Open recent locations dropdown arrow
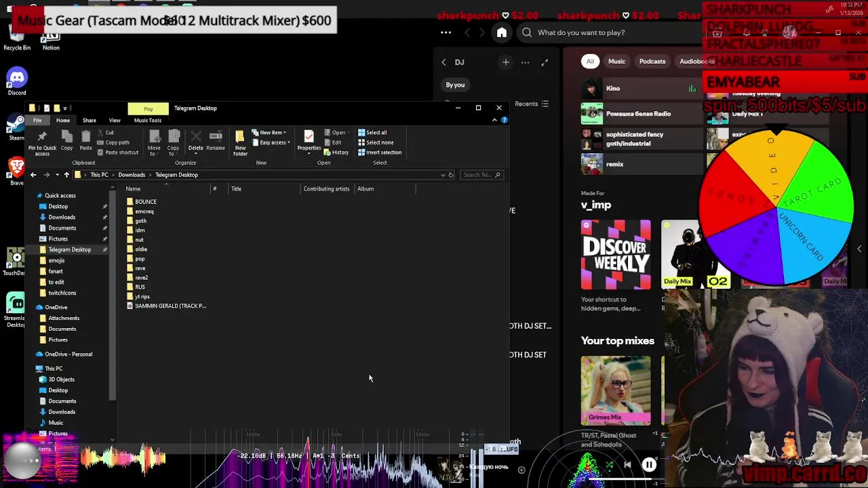 [57, 175]
